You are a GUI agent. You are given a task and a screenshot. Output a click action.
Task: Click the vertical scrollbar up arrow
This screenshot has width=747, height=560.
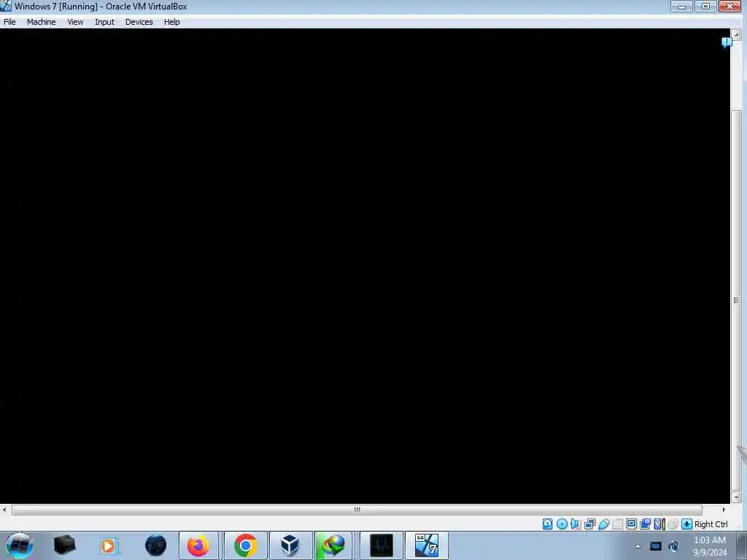[x=736, y=35]
